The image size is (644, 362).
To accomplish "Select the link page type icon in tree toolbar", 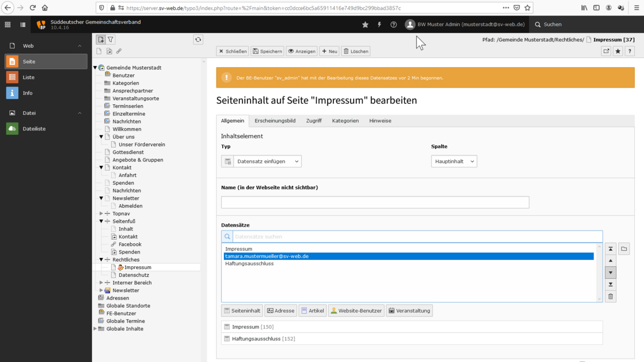I will coord(119,52).
